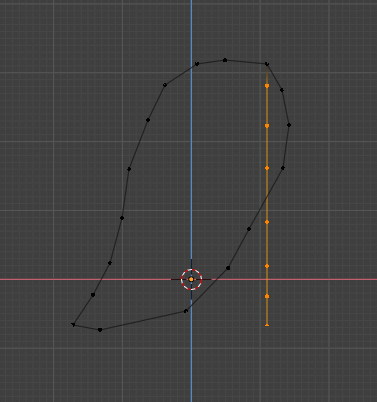Viewport: 377px width, 402px height.
Task: Select the orange vertex level with right-side black vertex
Action: tap(267, 168)
